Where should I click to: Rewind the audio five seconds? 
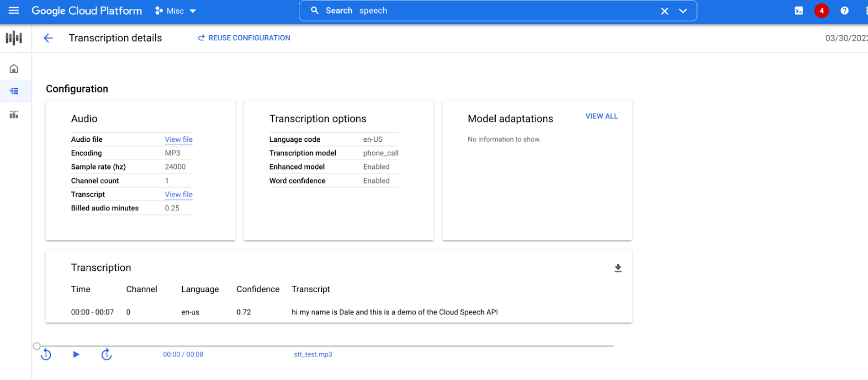click(x=46, y=354)
